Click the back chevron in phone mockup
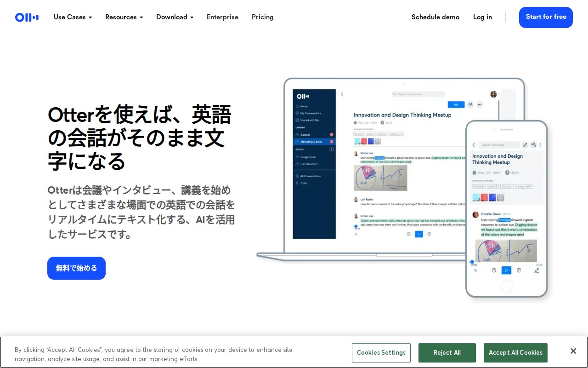This screenshot has height=368, width=588. (474, 144)
